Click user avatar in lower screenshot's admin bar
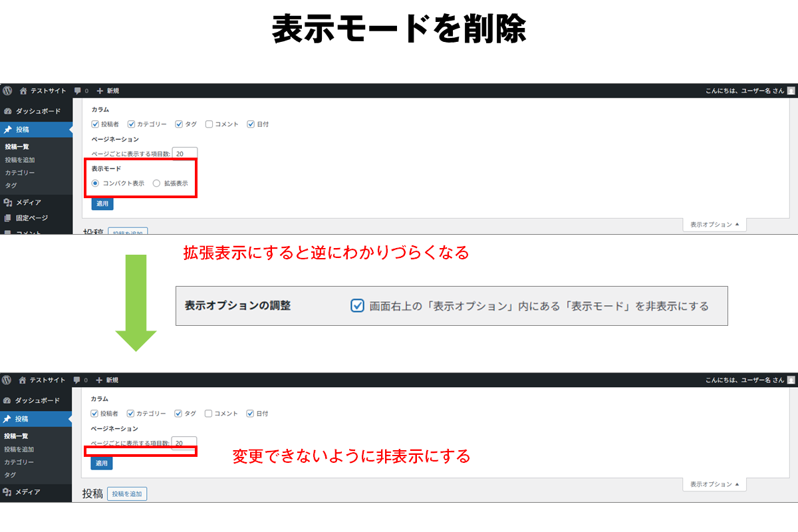Screen dimensions: 798x532 point(791,380)
